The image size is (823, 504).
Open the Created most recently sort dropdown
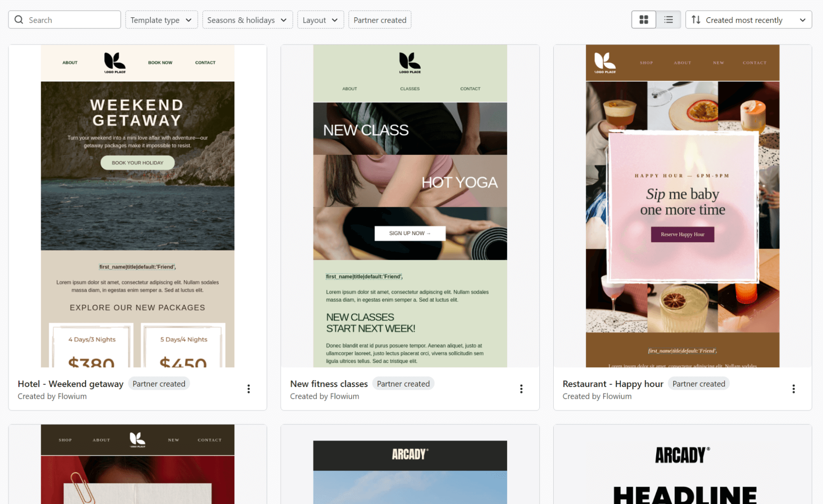(x=748, y=19)
